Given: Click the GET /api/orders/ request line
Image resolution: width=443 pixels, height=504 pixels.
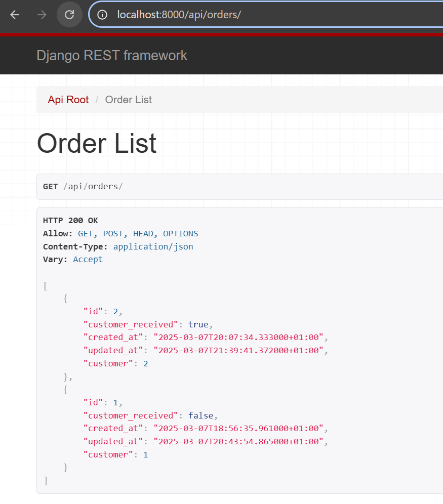Looking at the screenshot, I should click(x=83, y=186).
